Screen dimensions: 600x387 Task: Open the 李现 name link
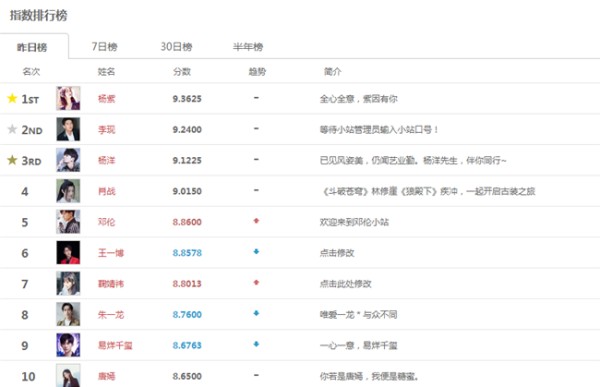pos(106,130)
